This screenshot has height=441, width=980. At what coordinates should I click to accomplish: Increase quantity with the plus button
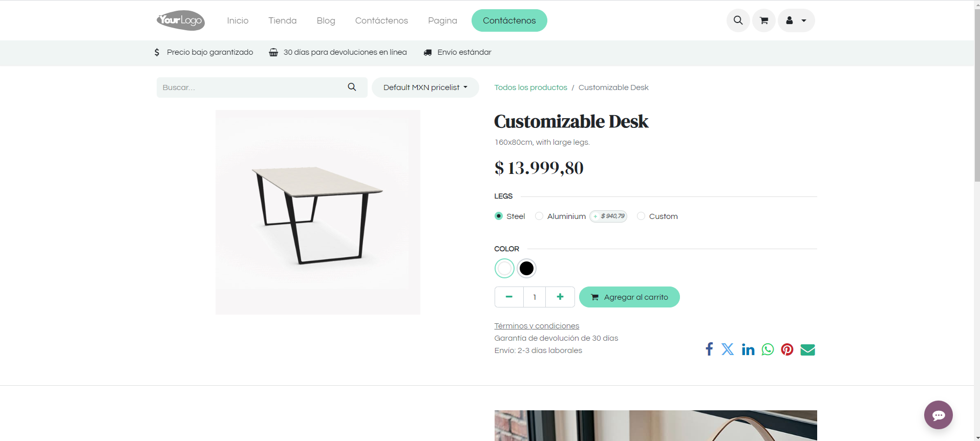pos(560,297)
